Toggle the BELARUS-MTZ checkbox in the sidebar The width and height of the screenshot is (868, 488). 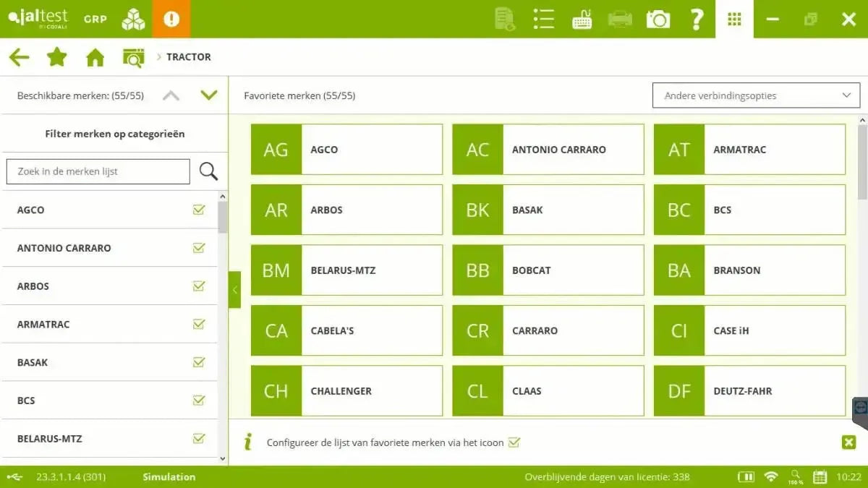tap(198, 438)
